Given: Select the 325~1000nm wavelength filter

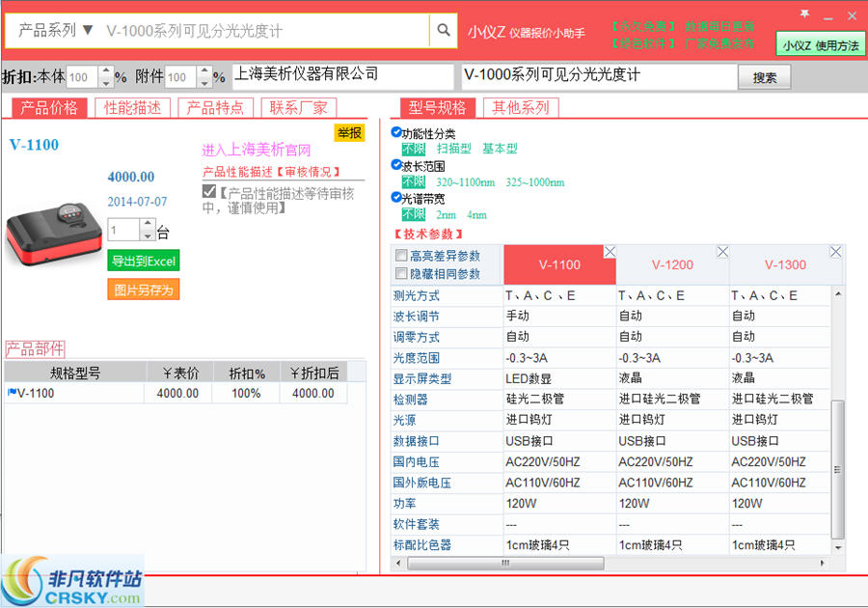Looking at the screenshot, I should click(534, 181).
